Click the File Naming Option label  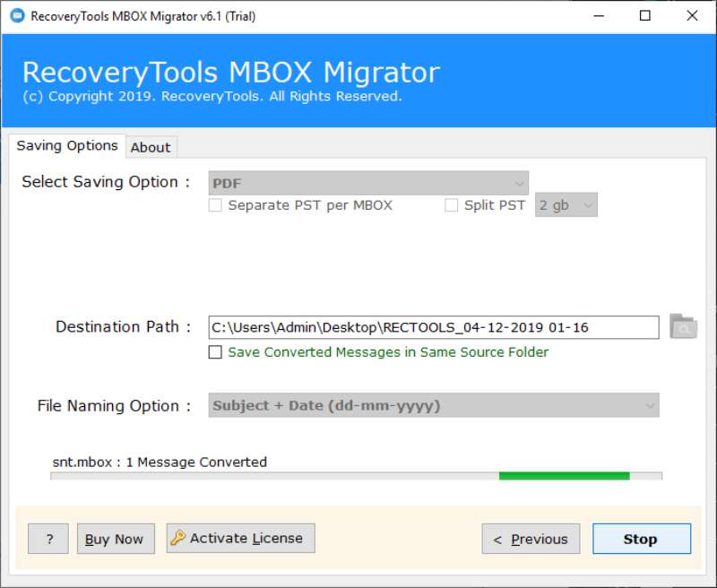pos(115,405)
